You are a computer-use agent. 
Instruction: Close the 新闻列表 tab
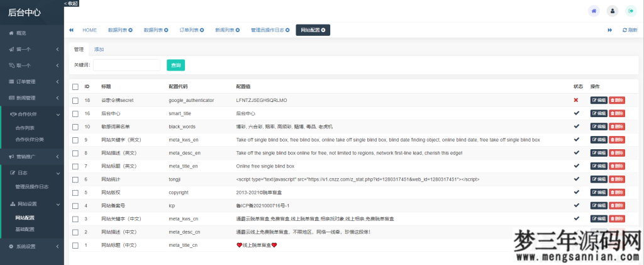[x=238, y=30]
